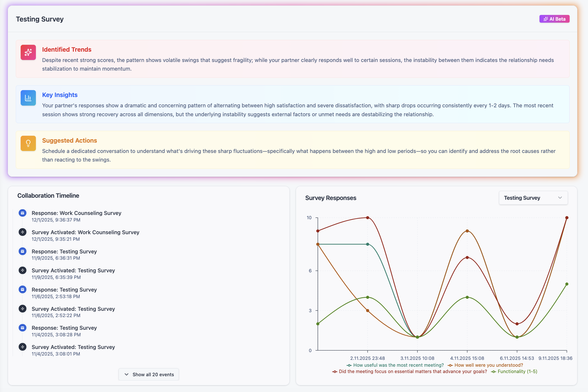Click the chevron arrow in the survey selector
The width and height of the screenshot is (588, 392).
coord(560,198)
